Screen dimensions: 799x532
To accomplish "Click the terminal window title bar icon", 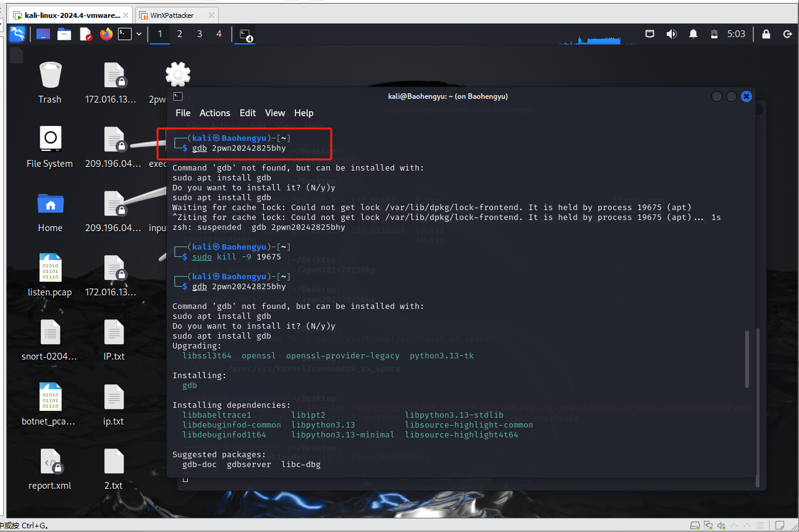I will coord(177,96).
